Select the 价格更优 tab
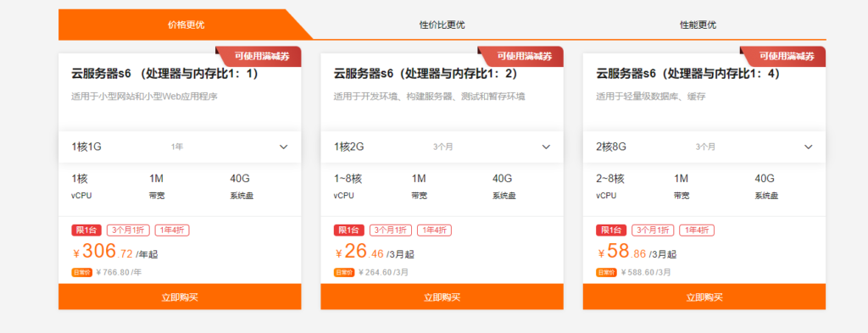This screenshot has height=333, width=868. [186, 25]
